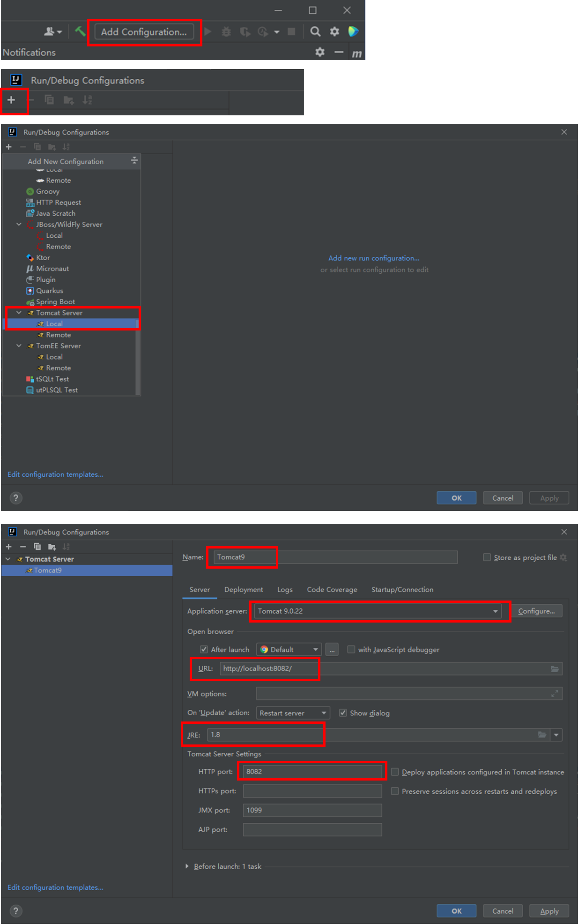Screen dimensions: 578x924
Task: Switch to Code Coverage tab
Action: coord(332,589)
